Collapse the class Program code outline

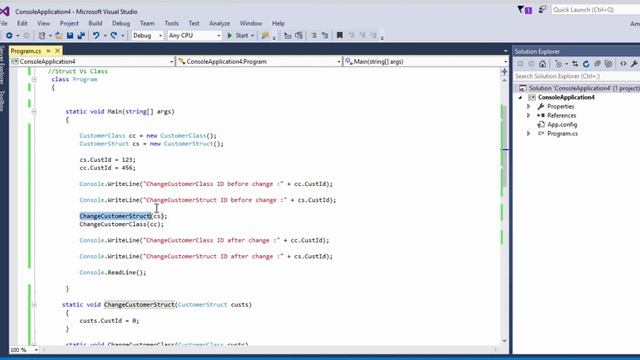click(34, 80)
